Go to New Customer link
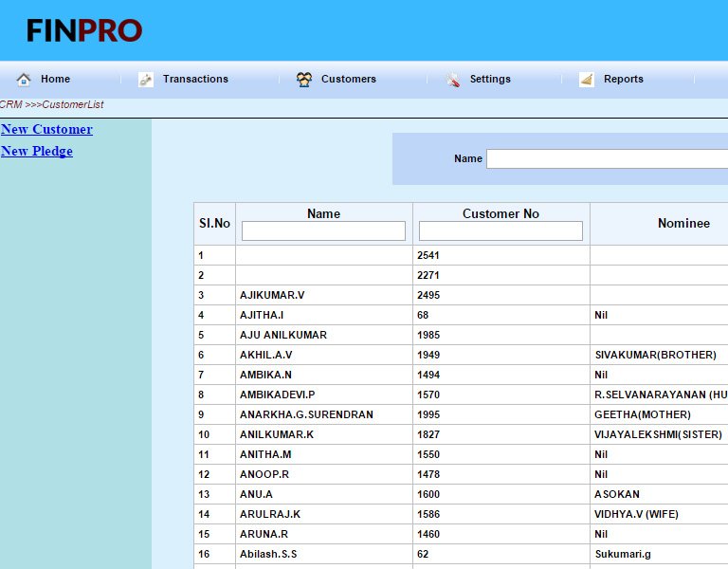728x569 pixels. [46, 129]
